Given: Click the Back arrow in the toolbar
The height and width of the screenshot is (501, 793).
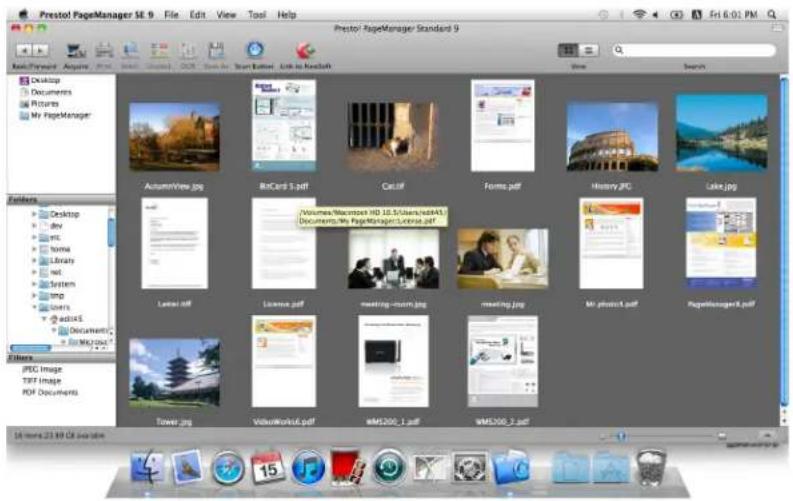Looking at the screenshot, I should coord(24,50).
